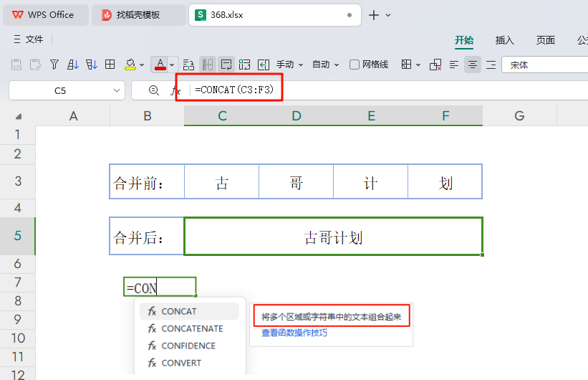This screenshot has width=588, height=380.
Task: Apply the red font color
Action: coord(160,65)
